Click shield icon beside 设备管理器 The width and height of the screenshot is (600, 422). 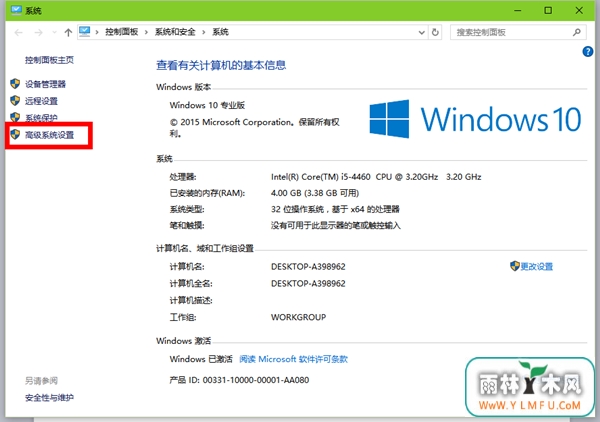coord(15,84)
